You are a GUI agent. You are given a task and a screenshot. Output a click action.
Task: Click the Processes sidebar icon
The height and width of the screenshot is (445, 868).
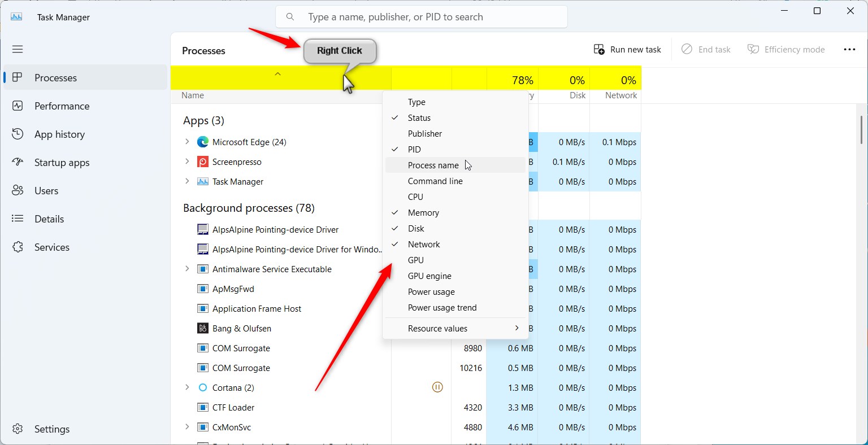[x=18, y=77]
